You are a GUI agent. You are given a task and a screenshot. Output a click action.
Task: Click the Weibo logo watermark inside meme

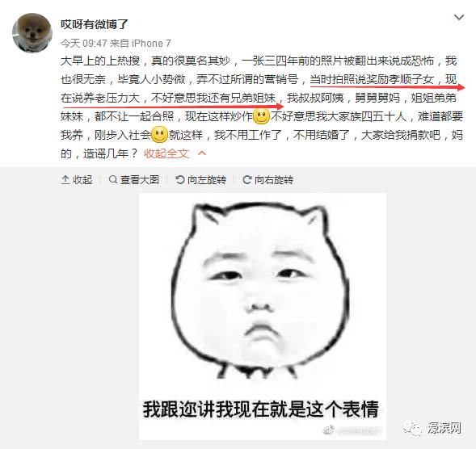click(x=329, y=430)
